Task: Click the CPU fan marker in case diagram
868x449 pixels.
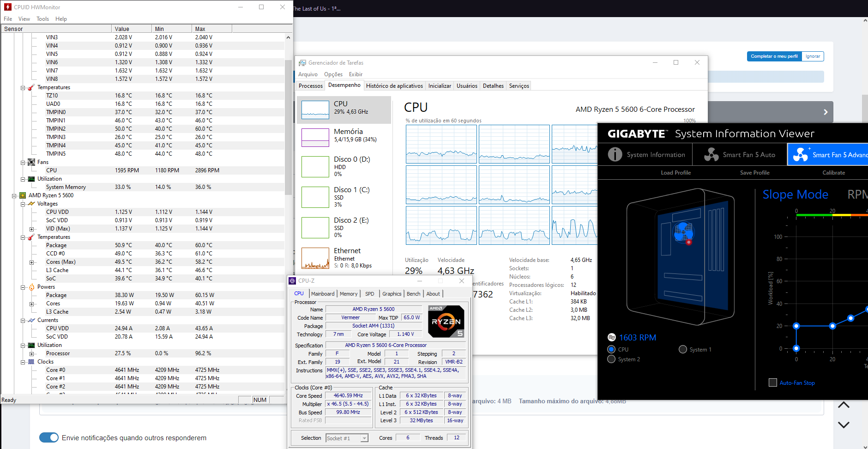Action: point(684,232)
